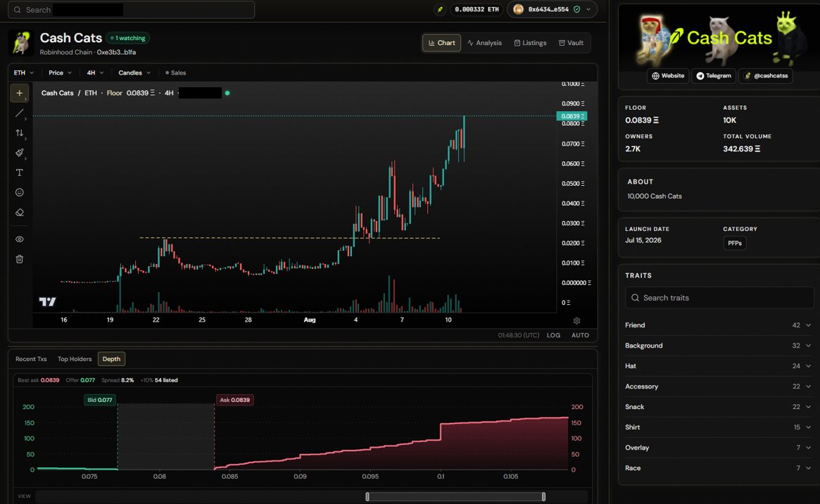
Task: Select the trend line drawing tool
Action: (x=19, y=113)
